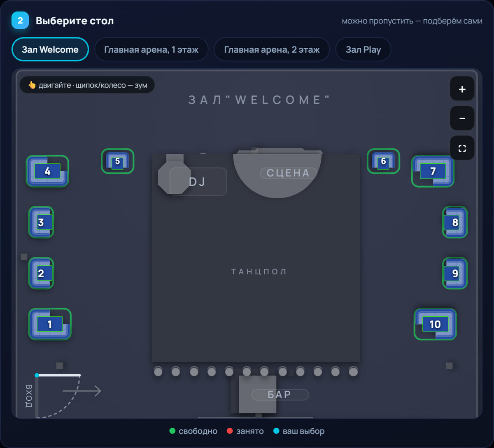Image resolution: width=494 pixels, height=448 pixels.
Task: Click the БАР label on map
Action: tap(280, 395)
